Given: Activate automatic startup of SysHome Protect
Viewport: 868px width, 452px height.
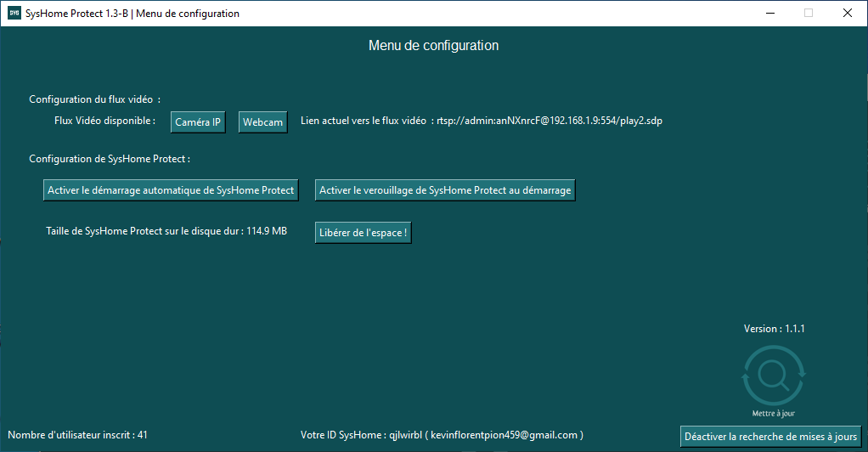Looking at the screenshot, I should (x=171, y=190).
